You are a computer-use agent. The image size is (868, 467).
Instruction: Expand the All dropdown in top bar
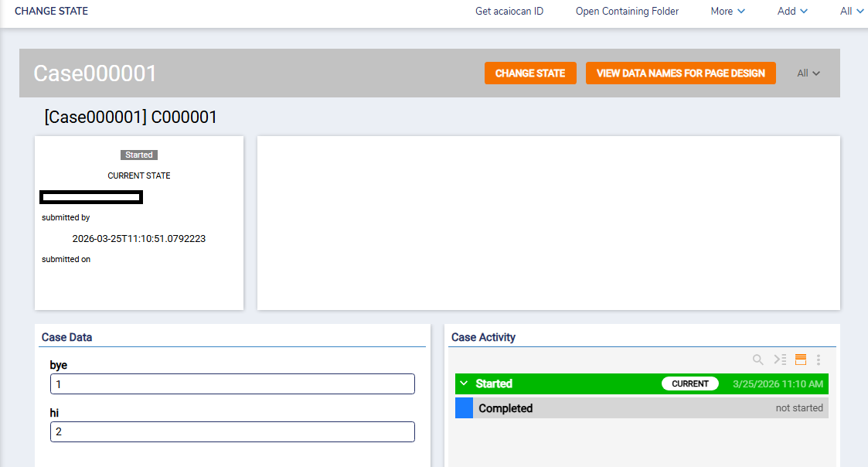tap(852, 12)
